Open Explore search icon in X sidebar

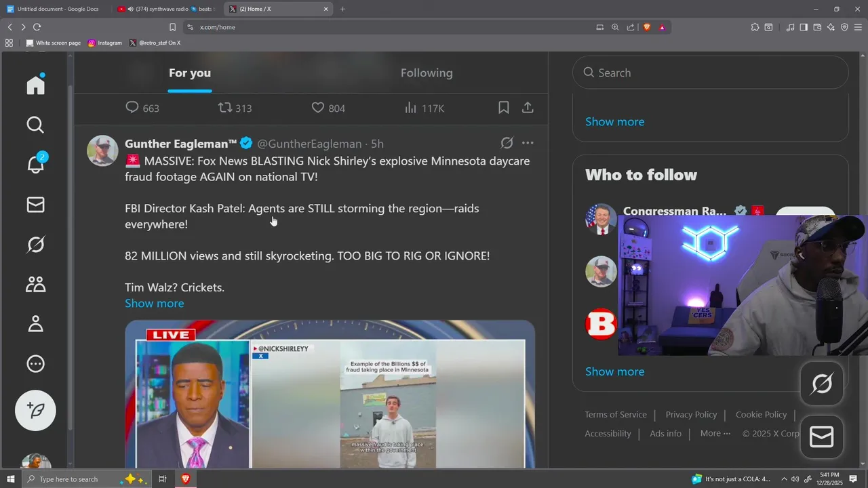(35, 125)
